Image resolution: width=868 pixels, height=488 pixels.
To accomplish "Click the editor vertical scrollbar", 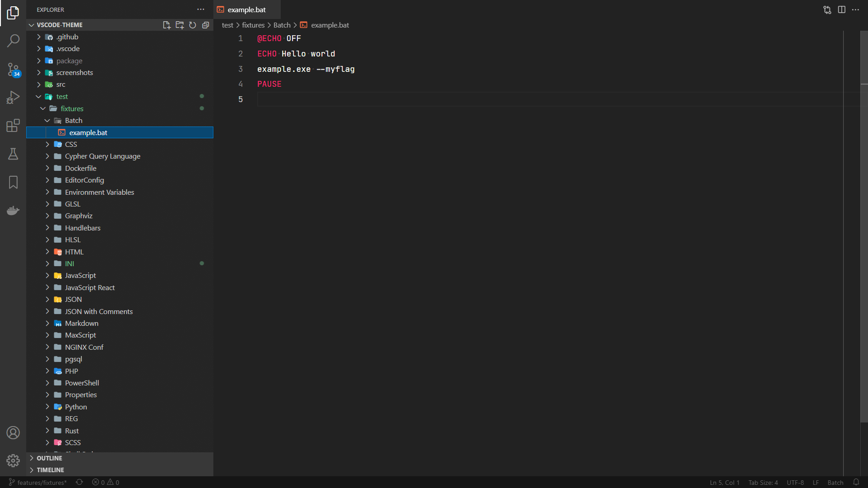I will [864, 226].
